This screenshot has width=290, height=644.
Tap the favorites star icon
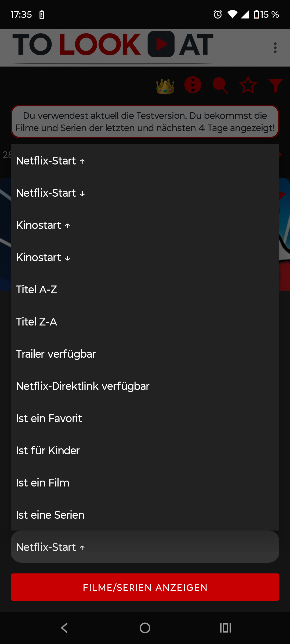pyautogui.click(x=248, y=85)
